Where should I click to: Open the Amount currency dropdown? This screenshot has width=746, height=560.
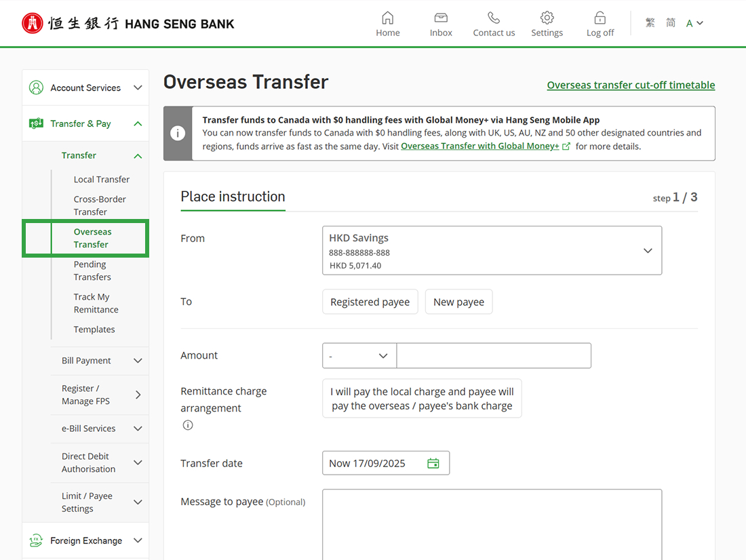pos(359,355)
